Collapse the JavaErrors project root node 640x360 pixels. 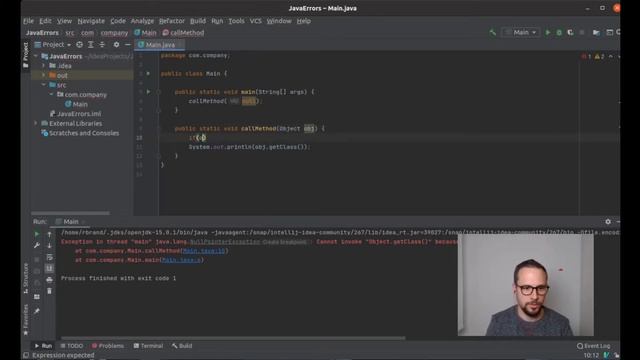(x=36, y=56)
